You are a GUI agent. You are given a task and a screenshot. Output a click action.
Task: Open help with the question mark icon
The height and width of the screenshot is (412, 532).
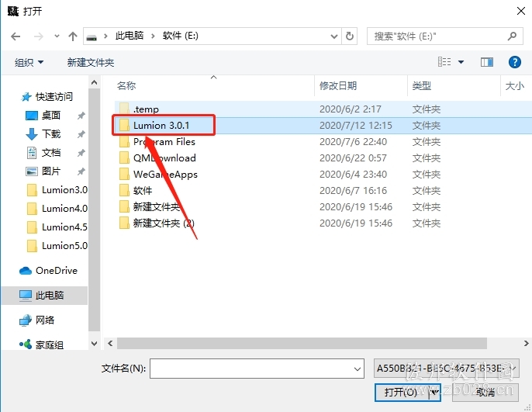click(x=514, y=62)
